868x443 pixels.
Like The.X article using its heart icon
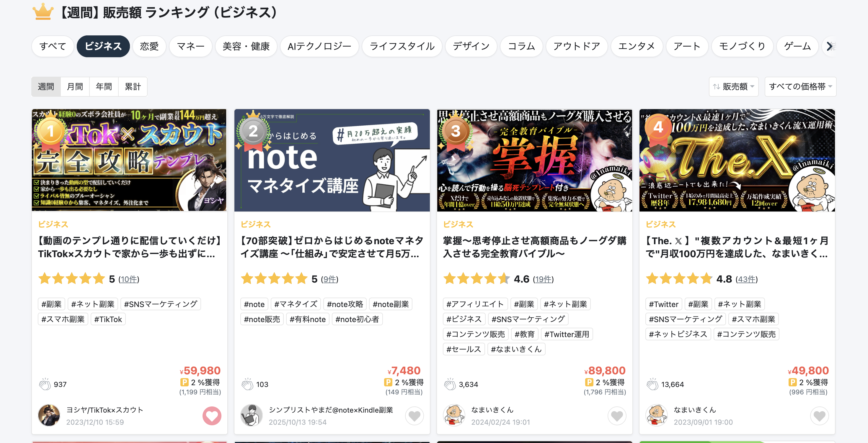(819, 416)
